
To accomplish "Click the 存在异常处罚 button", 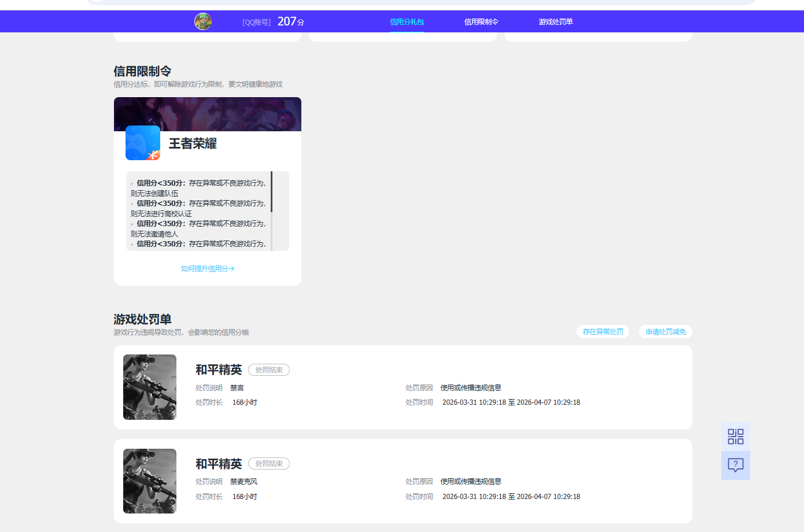I will coord(603,331).
